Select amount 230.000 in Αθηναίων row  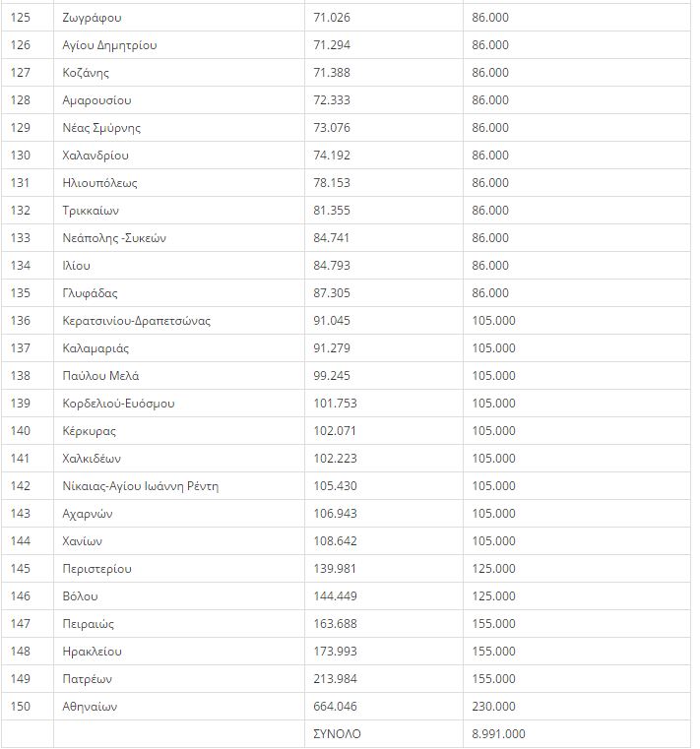[493, 707]
